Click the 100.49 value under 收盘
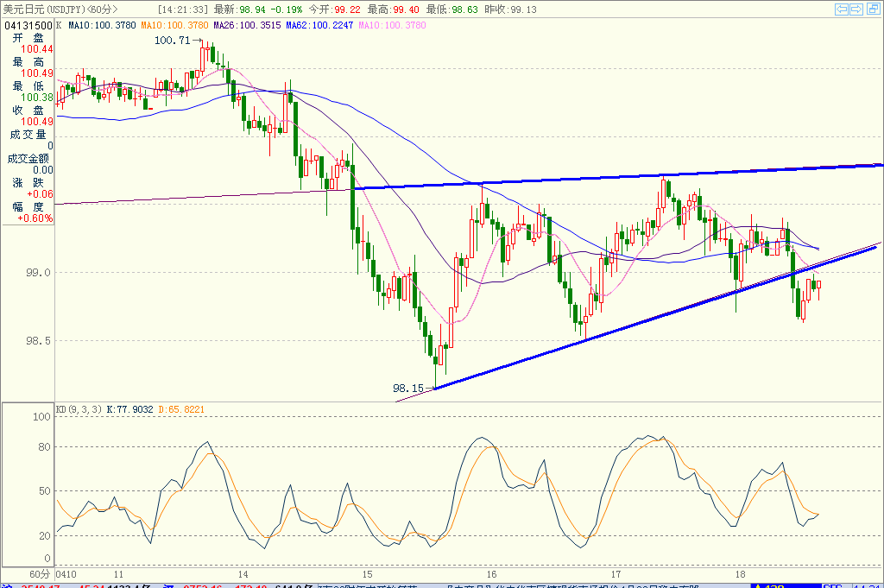Viewport: 884px width, 588px height. (37, 122)
